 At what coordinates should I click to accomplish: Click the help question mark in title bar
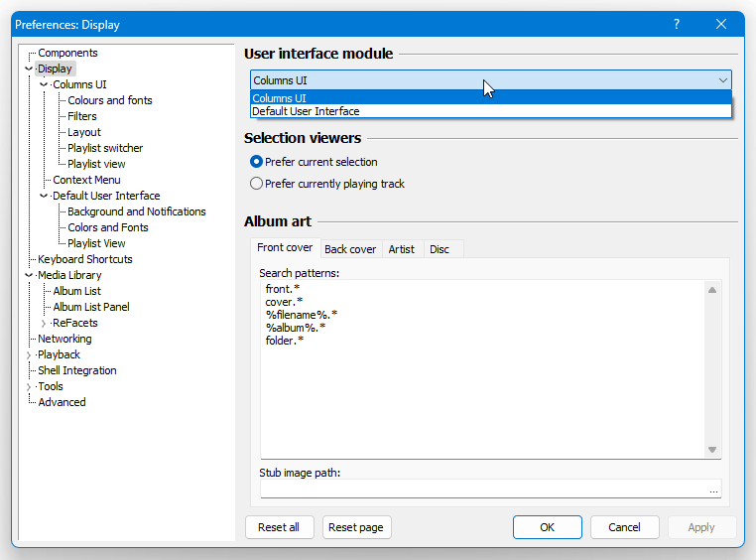pos(677,24)
